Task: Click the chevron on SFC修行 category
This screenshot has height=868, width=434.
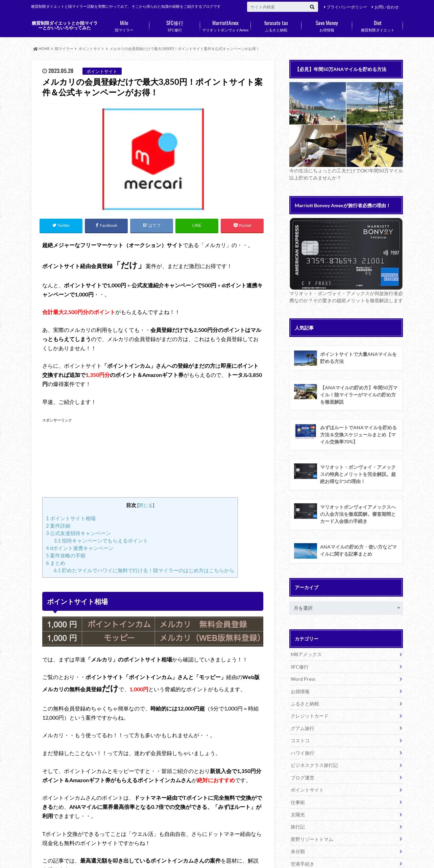Action: (x=401, y=667)
